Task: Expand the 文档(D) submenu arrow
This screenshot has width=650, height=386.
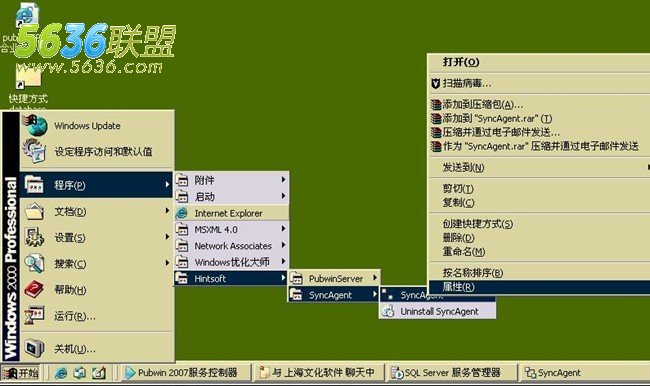Action: point(167,211)
